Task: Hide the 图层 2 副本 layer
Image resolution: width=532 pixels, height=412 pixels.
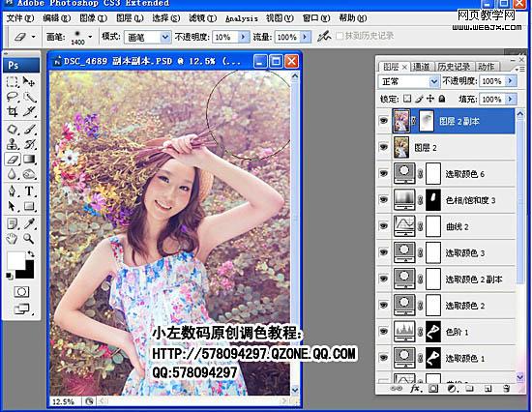Action: [384, 121]
